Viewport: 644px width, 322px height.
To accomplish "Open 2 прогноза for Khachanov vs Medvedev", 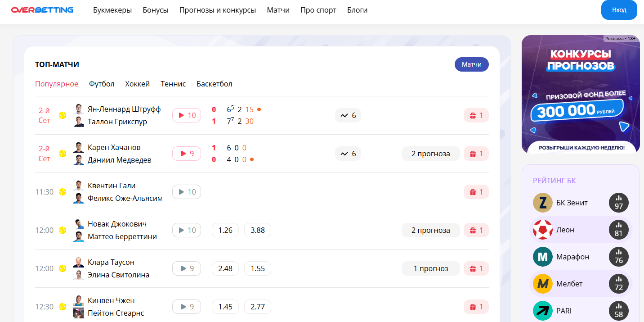I will click(430, 154).
